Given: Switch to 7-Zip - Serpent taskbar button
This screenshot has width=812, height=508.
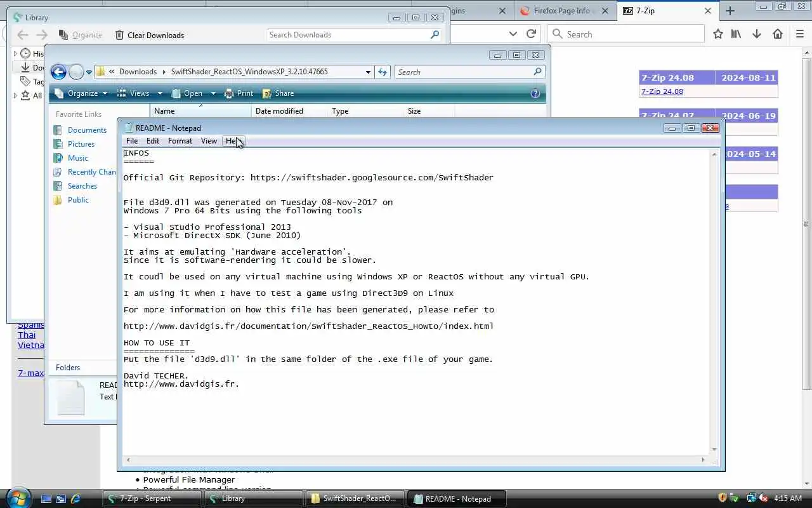Looking at the screenshot, I should pos(152,498).
